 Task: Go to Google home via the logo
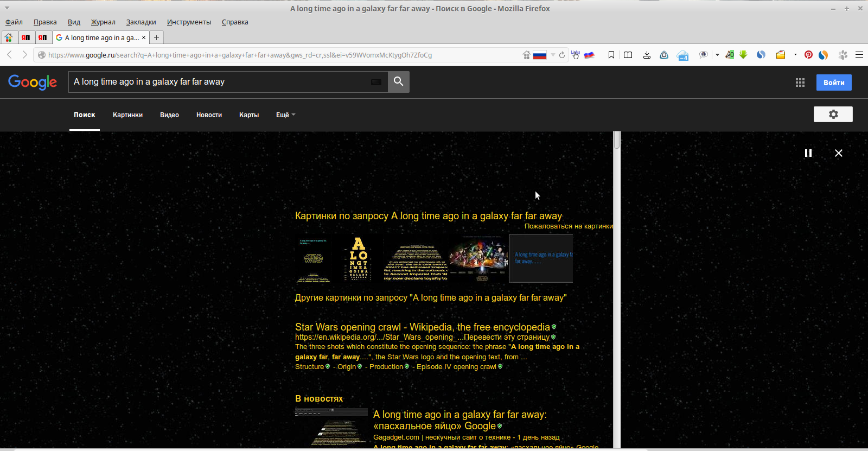[x=33, y=82]
